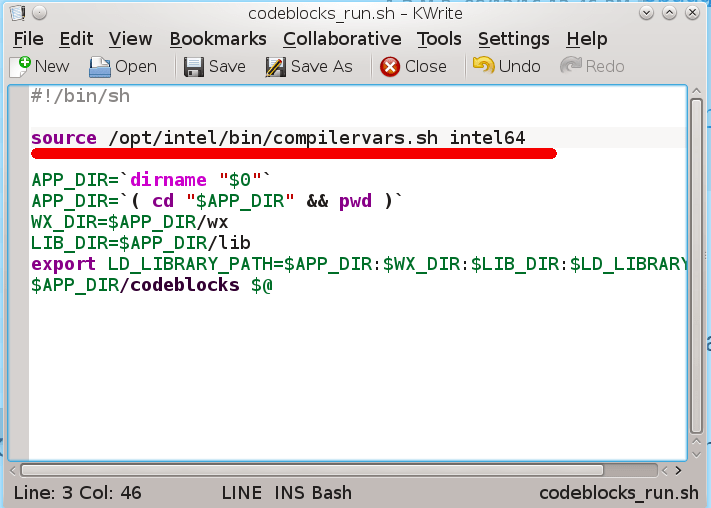Click the codeblocks word in last line
This screenshot has width=711, height=508.
(185, 285)
